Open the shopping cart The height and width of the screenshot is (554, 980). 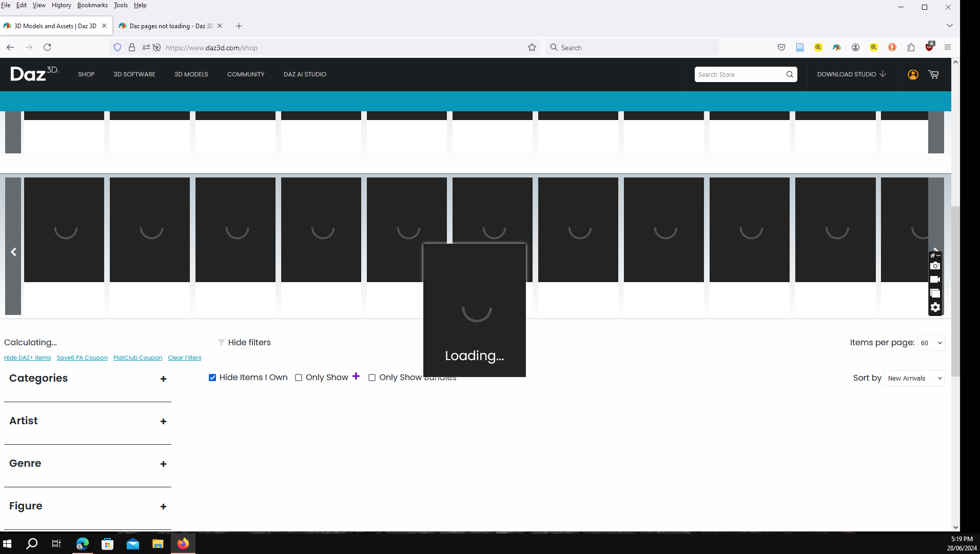[x=933, y=74]
